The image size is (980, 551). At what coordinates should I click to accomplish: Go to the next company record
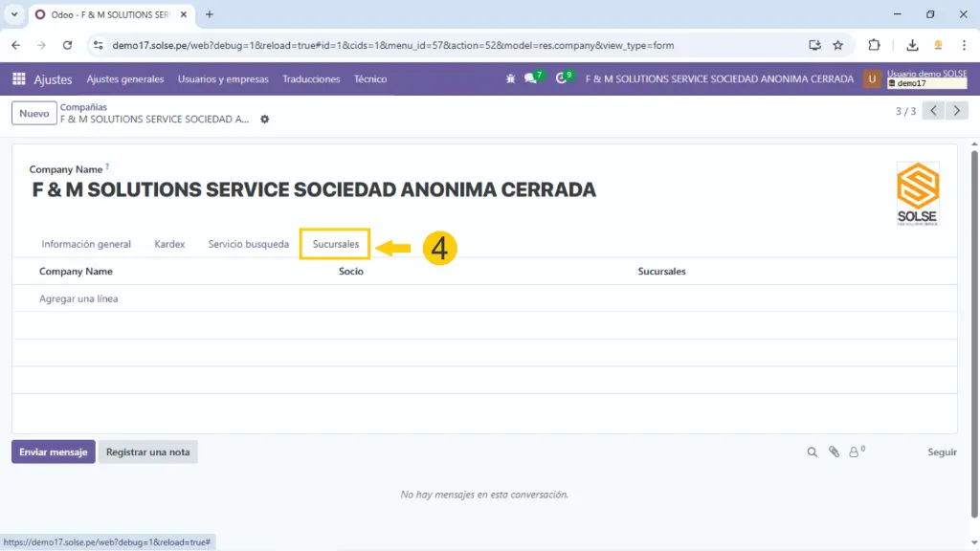(957, 111)
